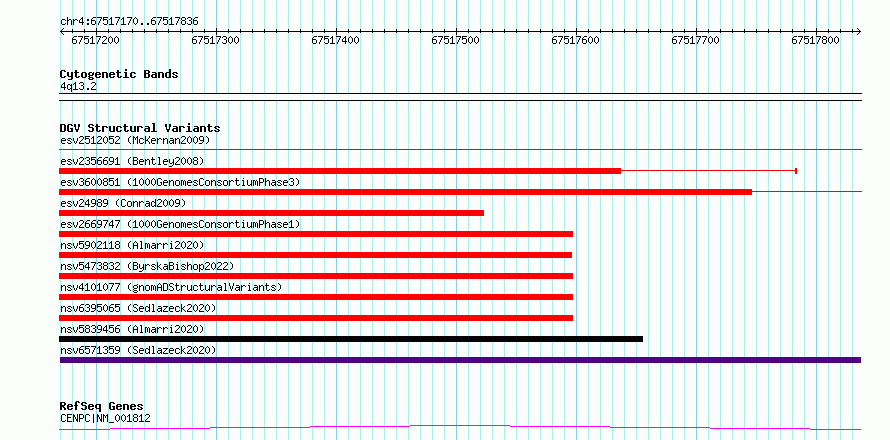Image resolution: width=890 pixels, height=440 pixels.
Task: Click the red nsv4101077 variant bar
Action: point(316,297)
